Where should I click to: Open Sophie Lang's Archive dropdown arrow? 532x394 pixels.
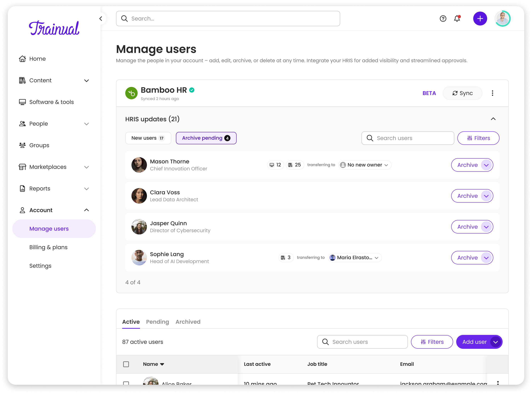pyautogui.click(x=486, y=258)
